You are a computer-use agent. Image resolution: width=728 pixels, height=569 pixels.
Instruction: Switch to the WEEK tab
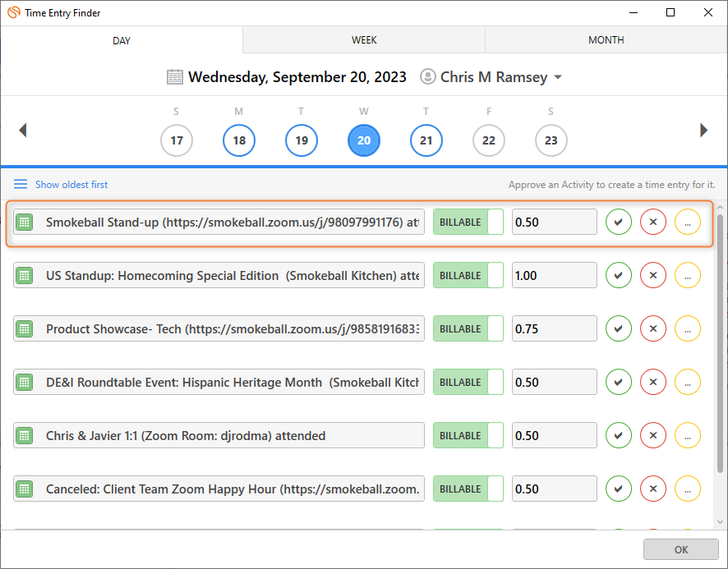[364, 40]
